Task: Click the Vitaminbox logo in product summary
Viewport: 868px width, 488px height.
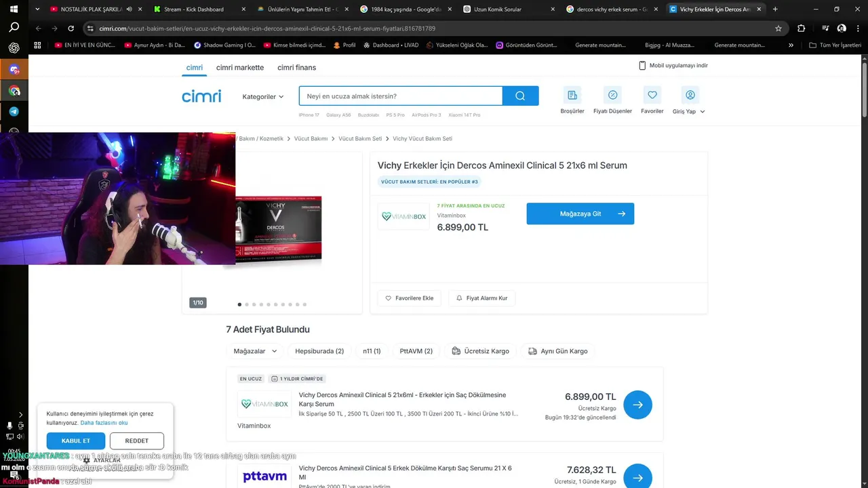Action: (x=403, y=216)
